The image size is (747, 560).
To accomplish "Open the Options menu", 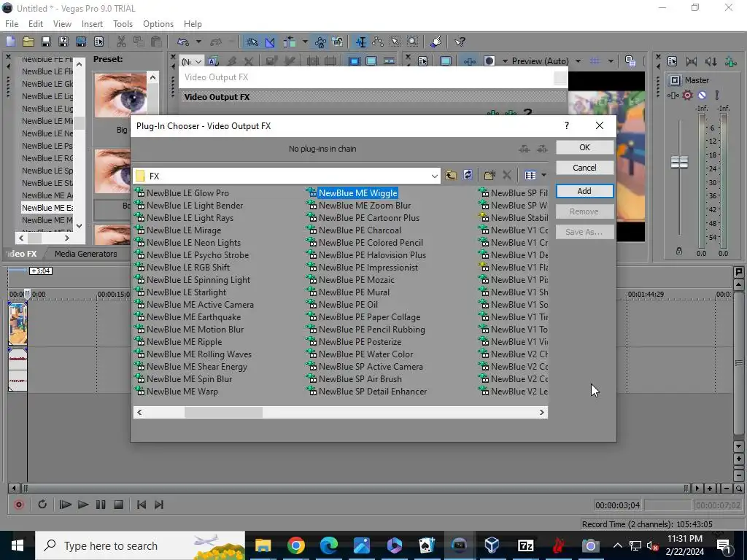I will coord(158,24).
